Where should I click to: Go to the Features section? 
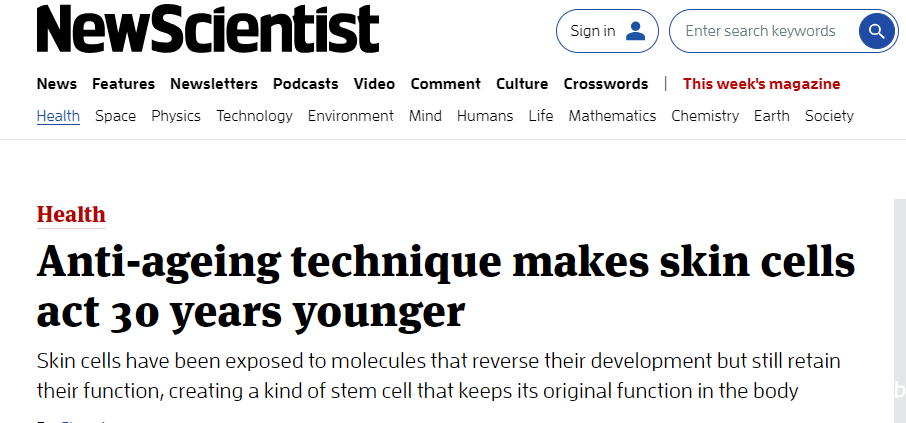pos(123,84)
